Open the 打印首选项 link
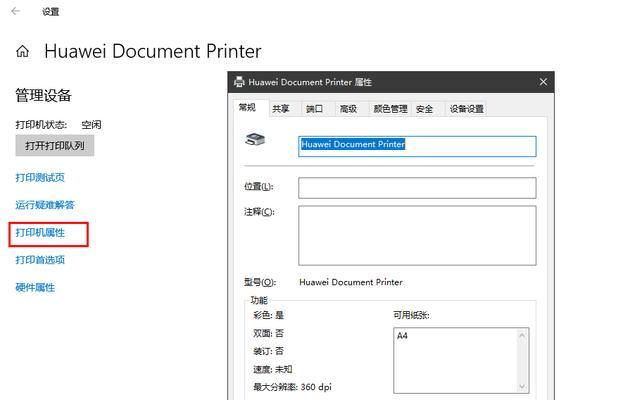 pos(40,260)
